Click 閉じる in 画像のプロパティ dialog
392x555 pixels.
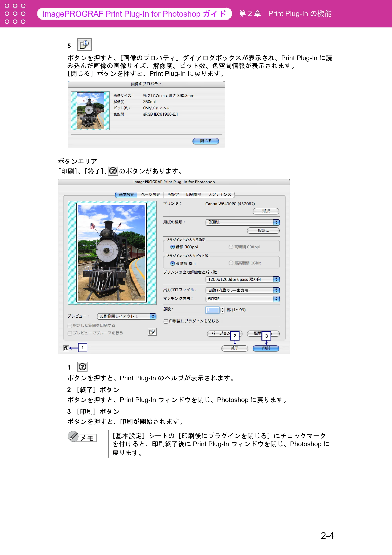point(206,141)
